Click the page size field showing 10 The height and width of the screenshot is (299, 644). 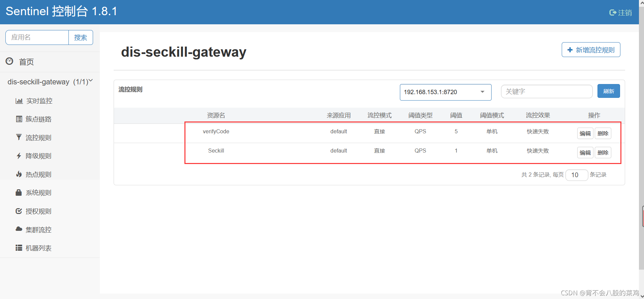click(577, 175)
